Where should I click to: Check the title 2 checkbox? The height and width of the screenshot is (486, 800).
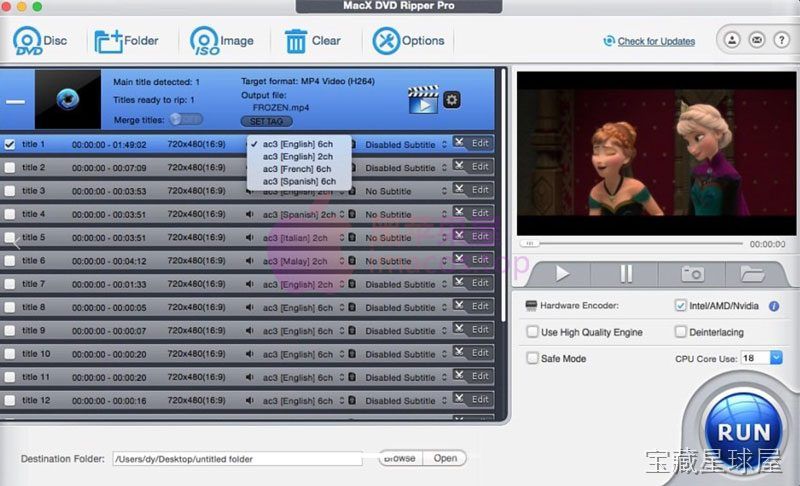10,167
